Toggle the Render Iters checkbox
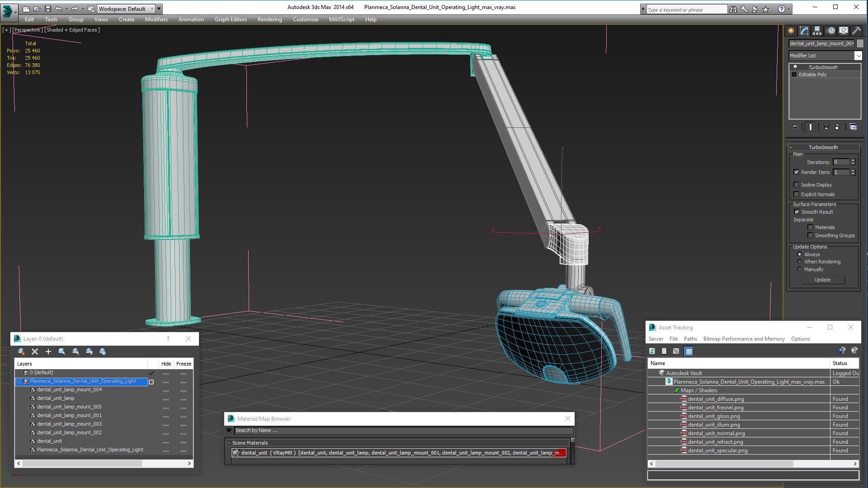The height and width of the screenshot is (488, 868). point(797,172)
